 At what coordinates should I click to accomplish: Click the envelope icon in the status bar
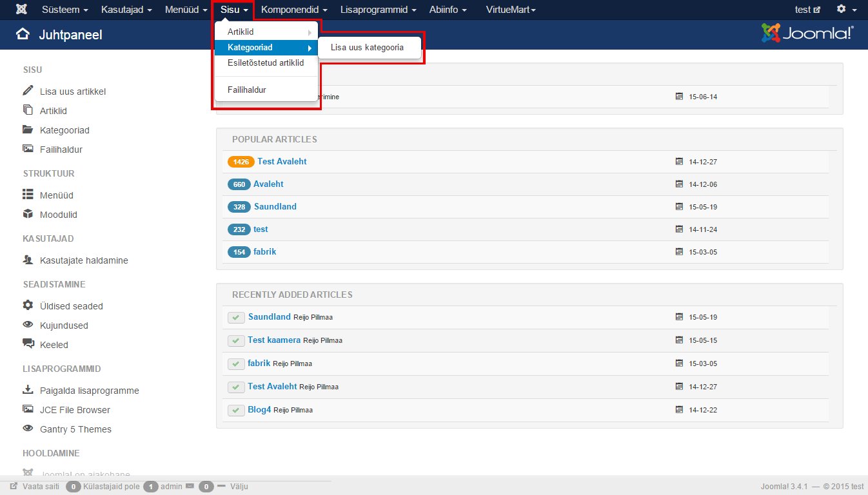coord(190,486)
